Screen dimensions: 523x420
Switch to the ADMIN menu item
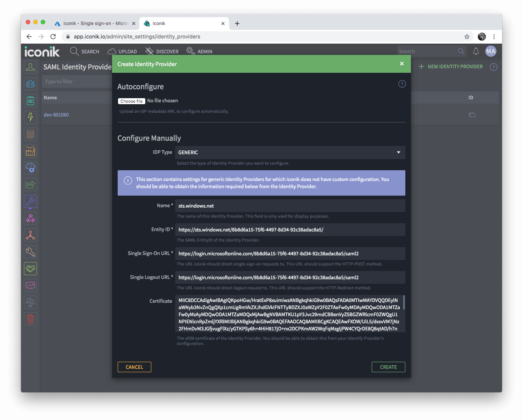pyautogui.click(x=199, y=51)
